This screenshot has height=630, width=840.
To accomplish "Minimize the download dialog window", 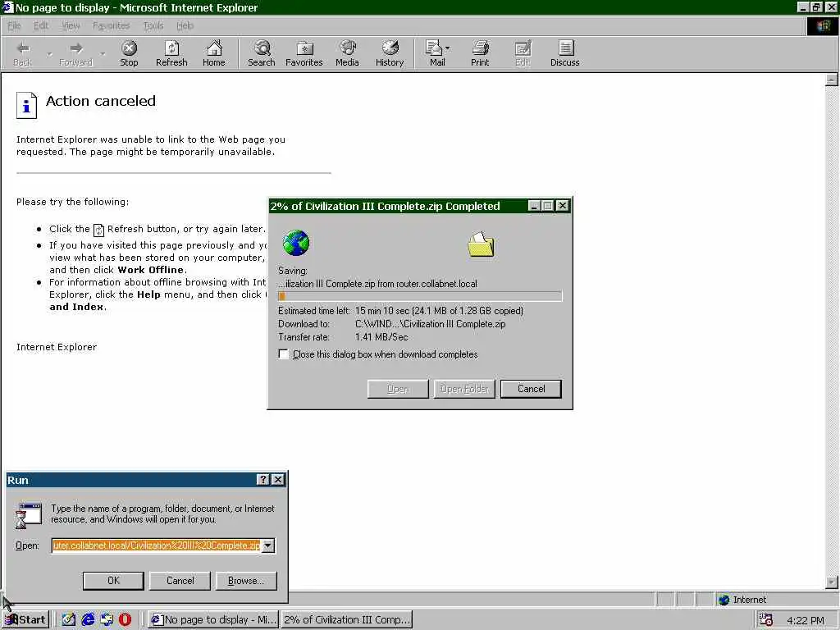I will point(533,206).
